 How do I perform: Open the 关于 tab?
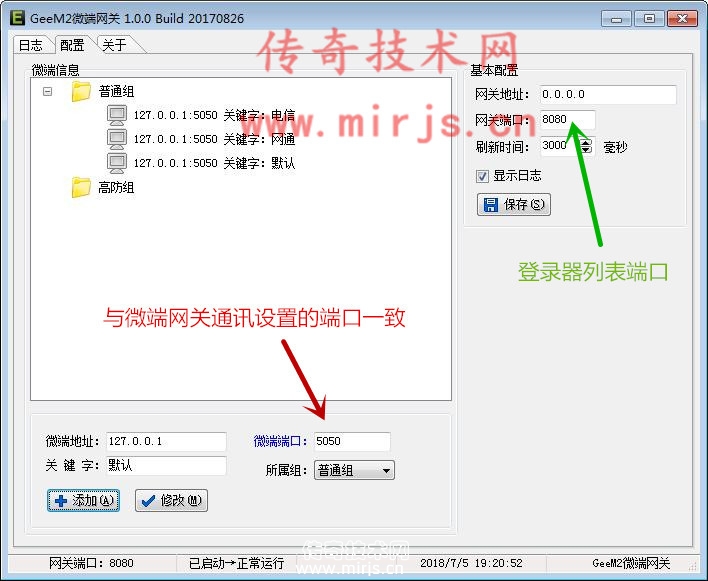(x=114, y=45)
